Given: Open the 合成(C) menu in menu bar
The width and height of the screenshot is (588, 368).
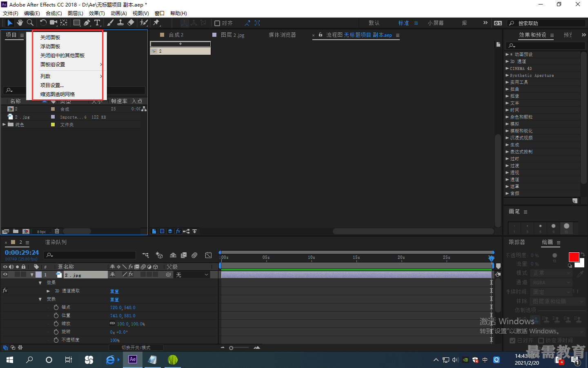Looking at the screenshot, I should (x=54, y=13).
